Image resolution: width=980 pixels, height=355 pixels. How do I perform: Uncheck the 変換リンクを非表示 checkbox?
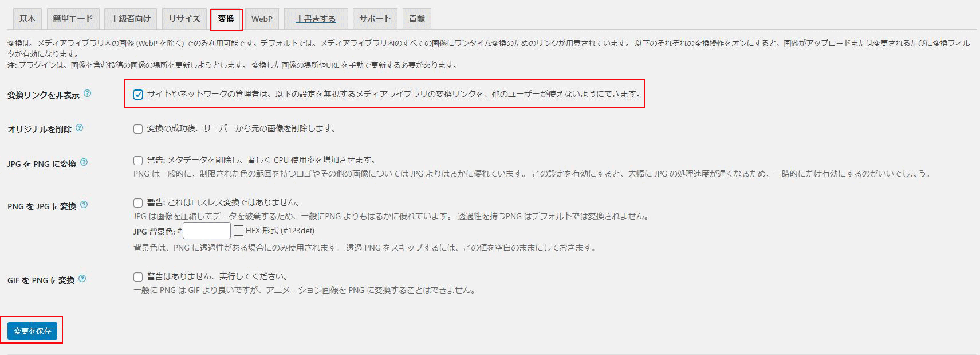click(138, 95)
